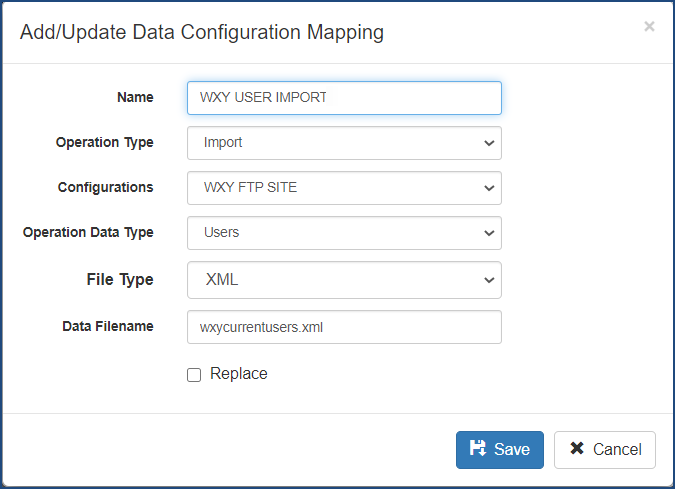Click the File Type label
Screen dimensions: 675x489
point(120,280)
